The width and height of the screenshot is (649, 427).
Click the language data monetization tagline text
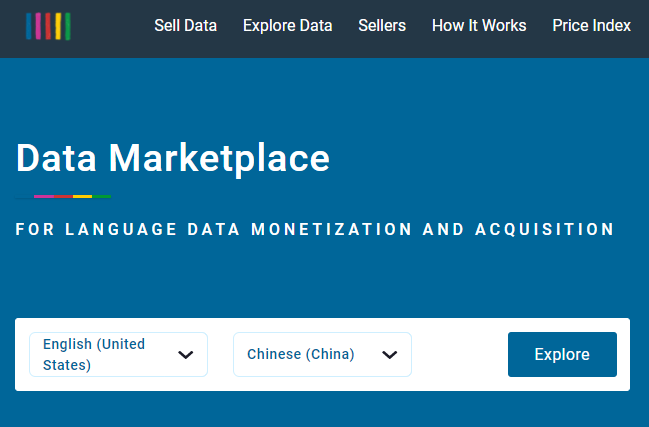coord(315,230)
